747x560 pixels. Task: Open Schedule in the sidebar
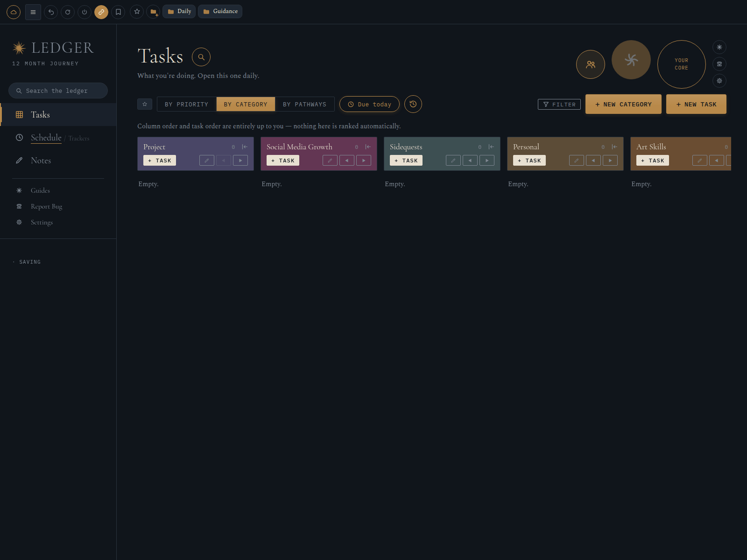pyautogui.click(x=46, y=138)
